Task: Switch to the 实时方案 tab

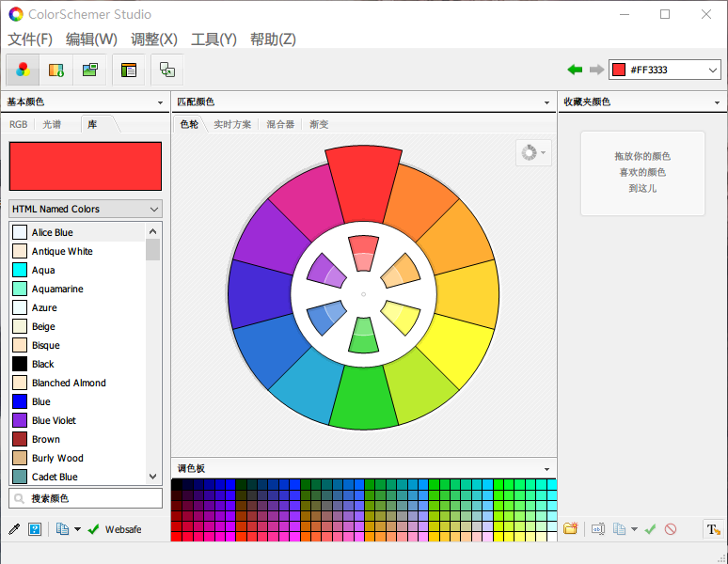Action: click(x=232, y=124)
